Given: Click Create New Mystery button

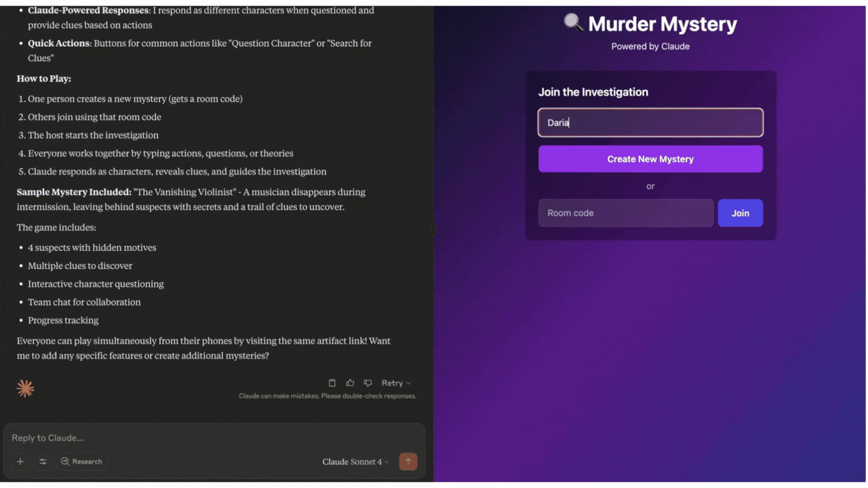Looking at the screenshot, I should 650,159.
